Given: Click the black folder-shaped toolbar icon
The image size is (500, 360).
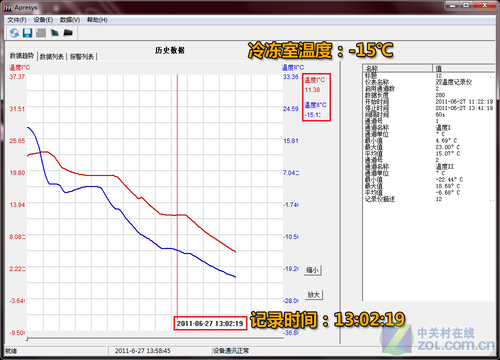Looking at the screenshot, I should [x=68, y=33].
